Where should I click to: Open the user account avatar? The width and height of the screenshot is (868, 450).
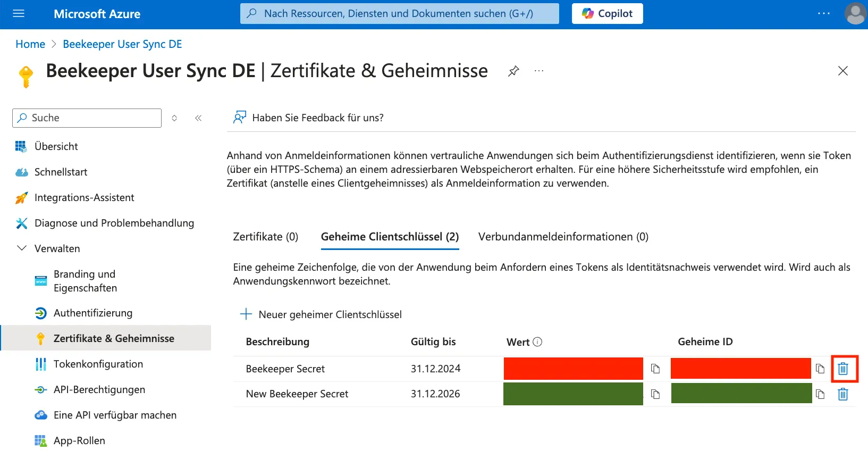[x=855, y=14]
